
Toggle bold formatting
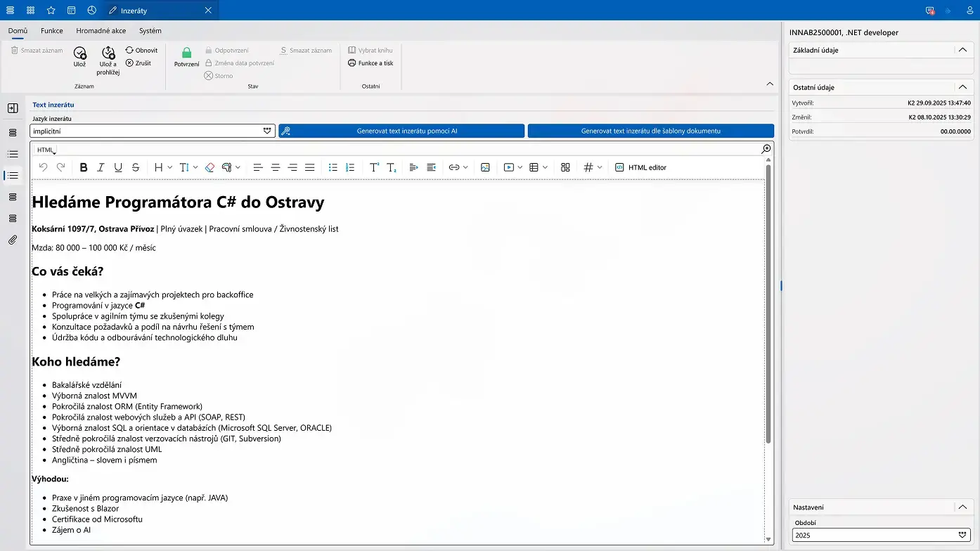[x=84, y=167]
